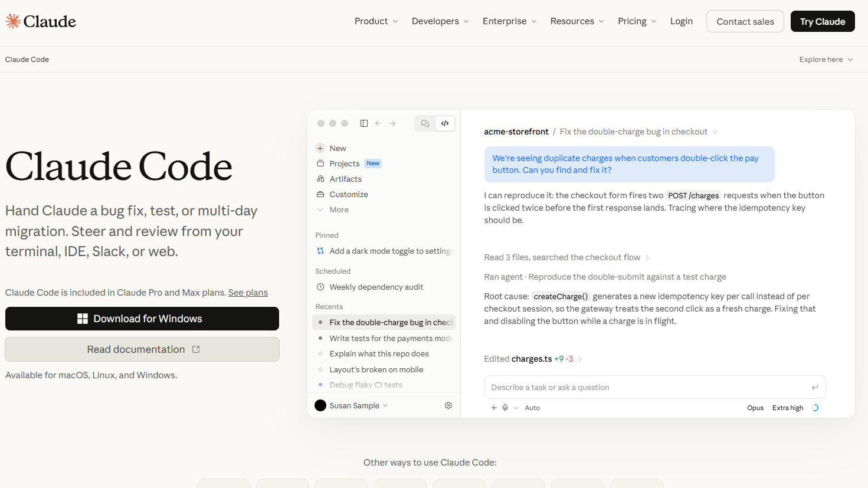Select the Auto mode label below the prompt
Image resolution: width=868 pixels, height=488 pixels.
point(532,408)
